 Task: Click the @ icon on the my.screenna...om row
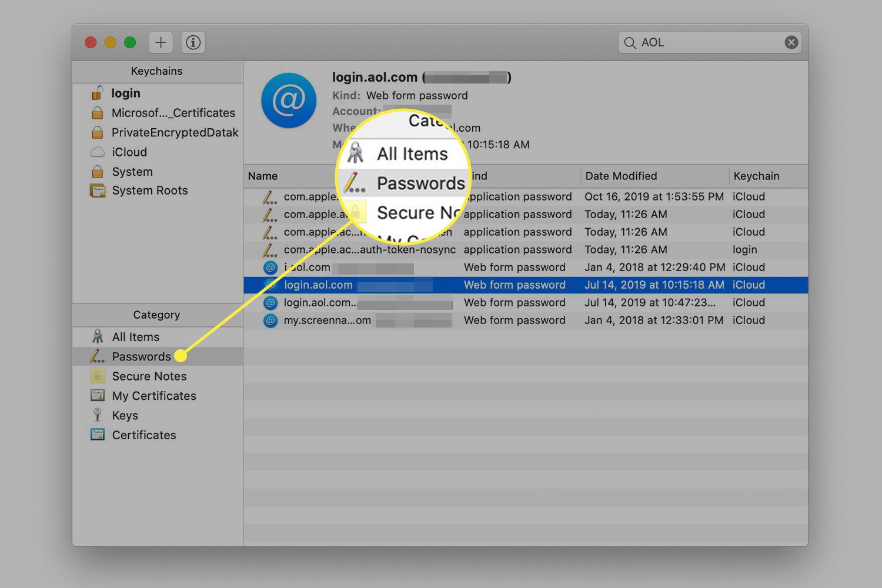(x=270, y=320)
